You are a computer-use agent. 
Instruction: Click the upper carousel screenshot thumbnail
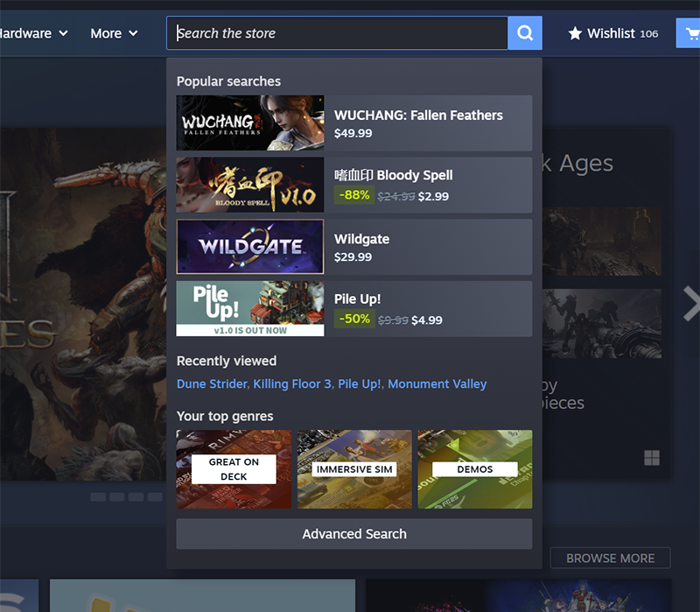[x=602, y=242]
